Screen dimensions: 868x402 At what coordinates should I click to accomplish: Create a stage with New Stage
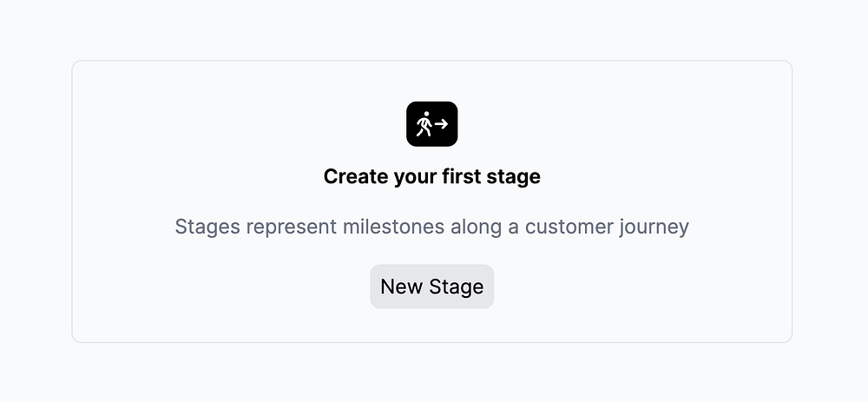tap(431, 287)
